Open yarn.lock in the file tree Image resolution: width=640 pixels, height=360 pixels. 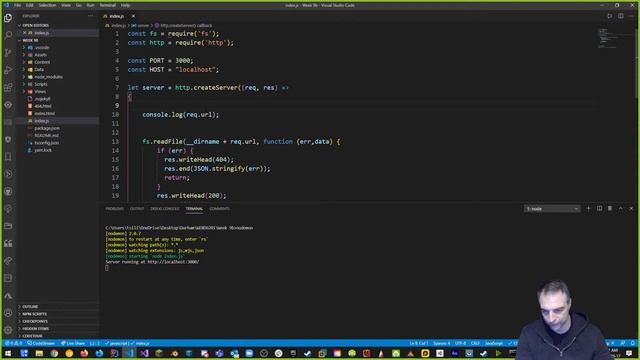pyautogui.click(x=43, y=150)
